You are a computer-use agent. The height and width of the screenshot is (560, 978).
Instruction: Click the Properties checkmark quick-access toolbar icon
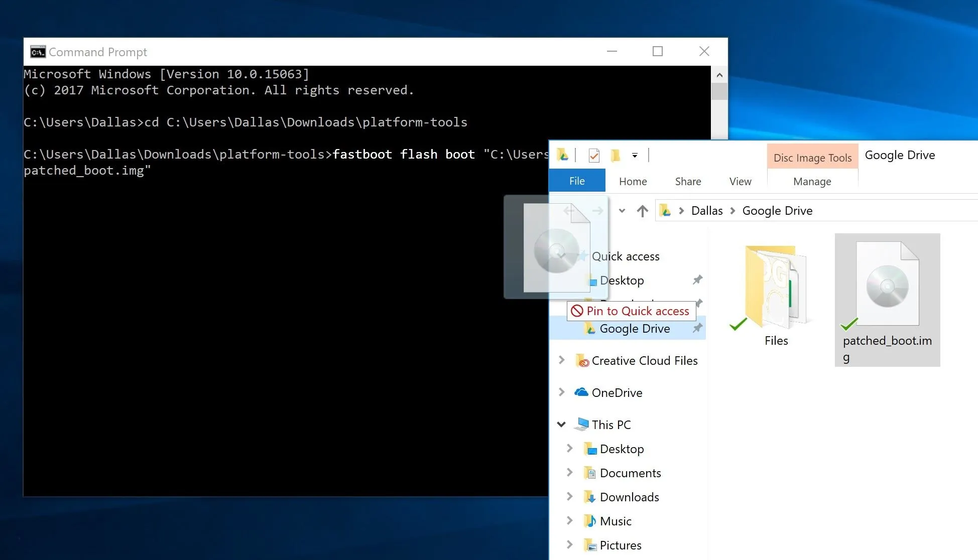click(x=594, y=156)
